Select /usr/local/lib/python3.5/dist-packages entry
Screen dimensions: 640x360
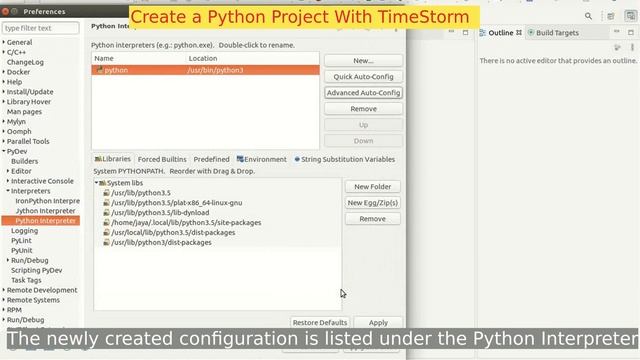pyautogui.click(x=173, y=232)
